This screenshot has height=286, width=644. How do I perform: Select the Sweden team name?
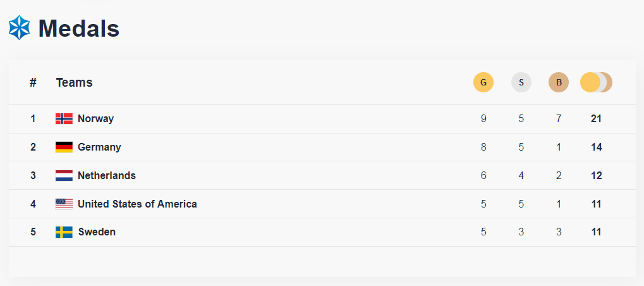97,232
